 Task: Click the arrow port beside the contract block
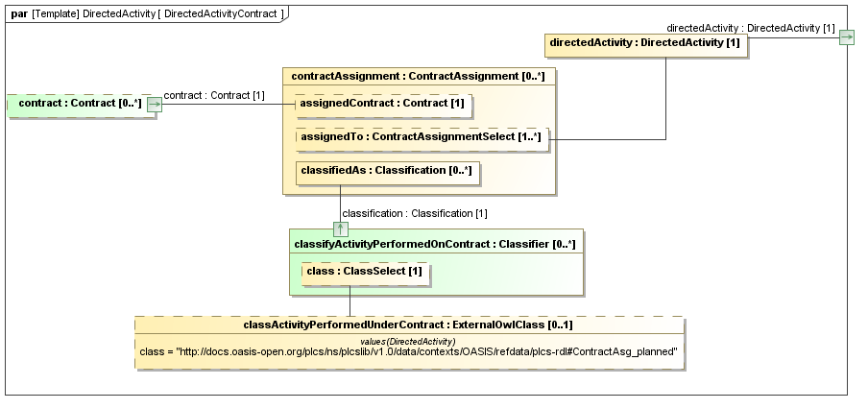[x=154, y=105]
